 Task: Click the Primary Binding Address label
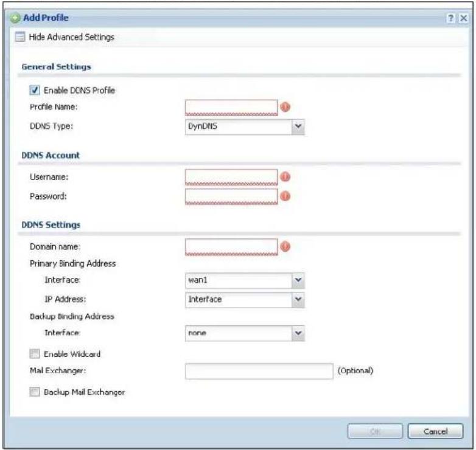coord(72,263)
